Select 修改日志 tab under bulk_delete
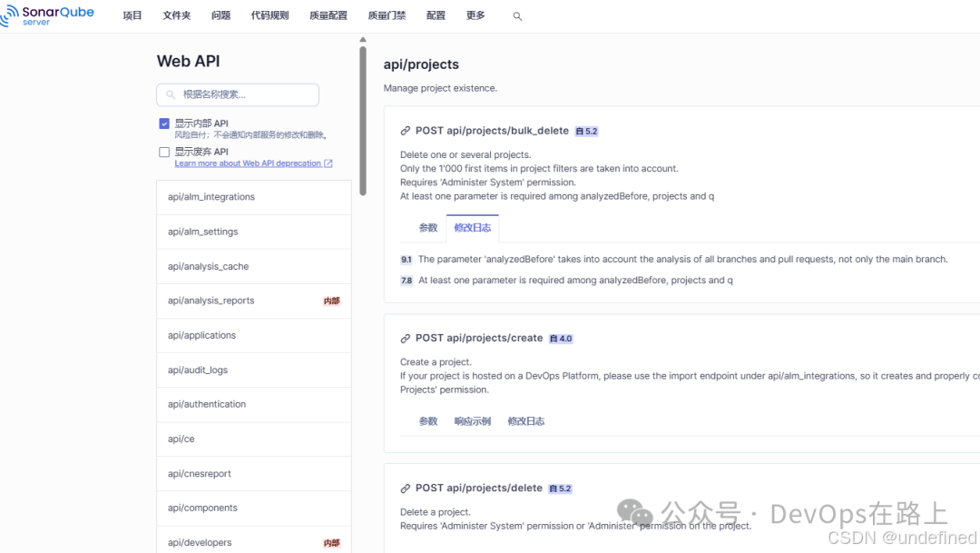The width and height of the screenshot is (980, 553). [473, 228]
